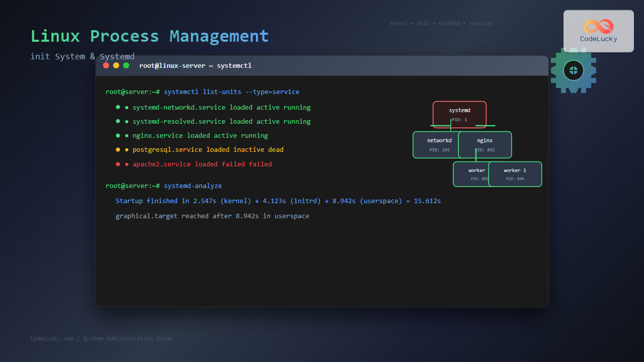Click the systemd-resolved.service status line
Image resolution: width=644 pixels, height=362 pixels.
(x=221, y=121)
